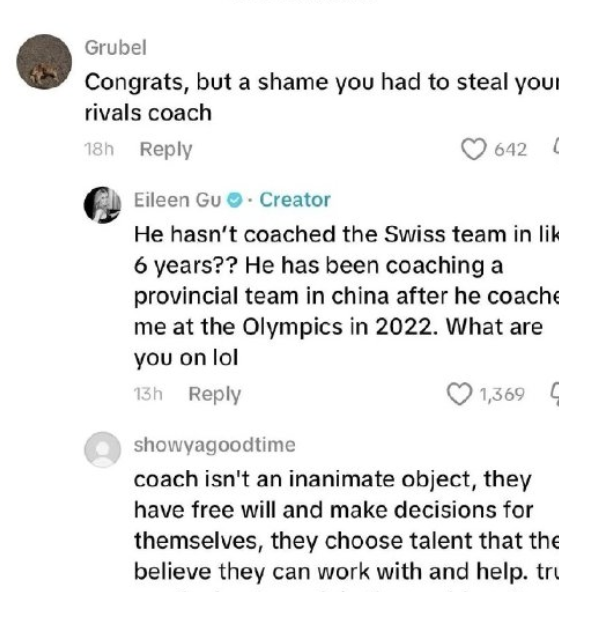Click the Creator label next to Eileen Gu

[295, 200]
